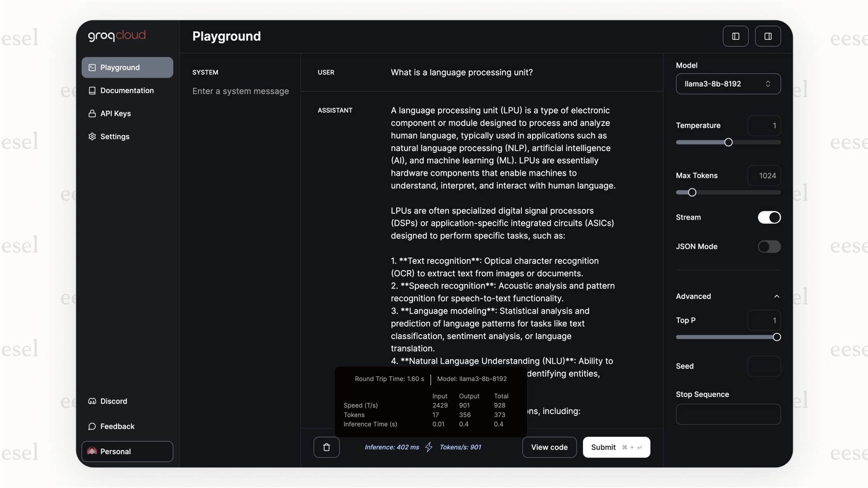The width and height of the screenshot is (868, 488).
Task: Enable JSON Mode
Action: 769,246
